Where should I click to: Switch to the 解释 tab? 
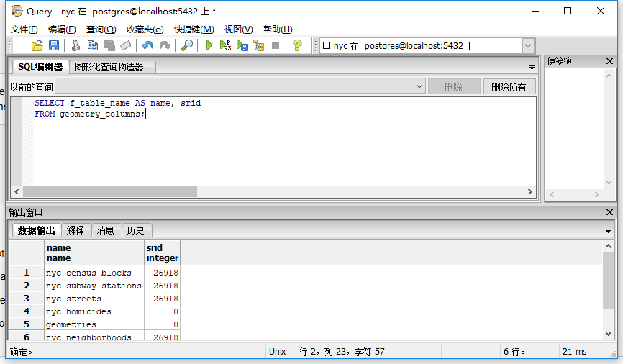point(76,230)
